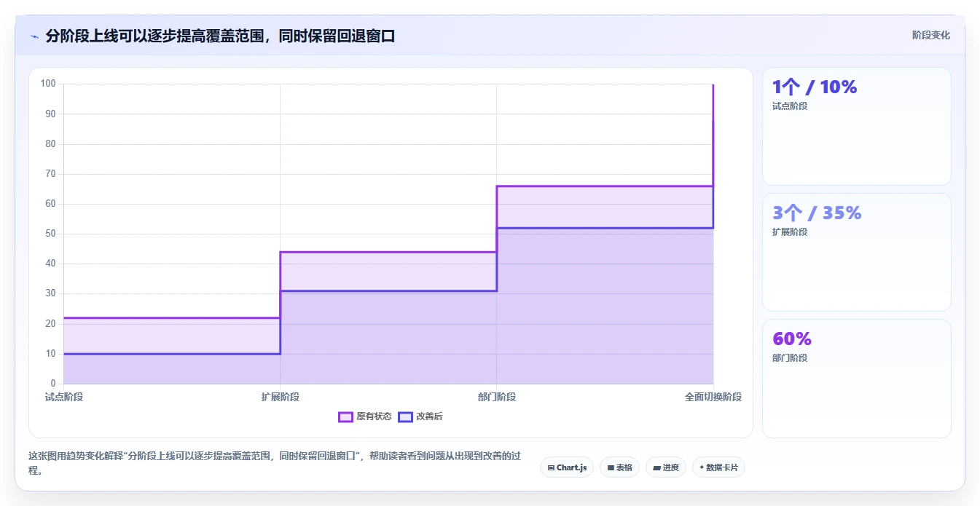The image size is (980, 506).
Task: Click the y-axis value 0
Action: click(52, 384)
